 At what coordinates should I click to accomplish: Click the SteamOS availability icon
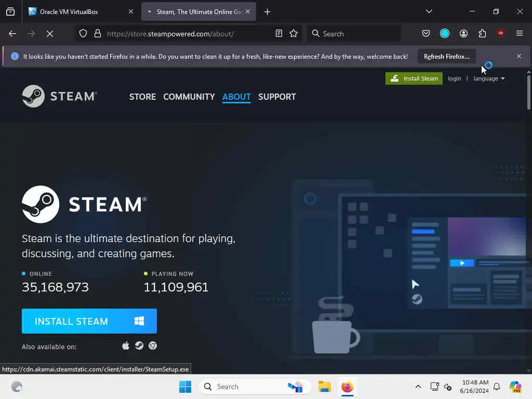point(139,345)
